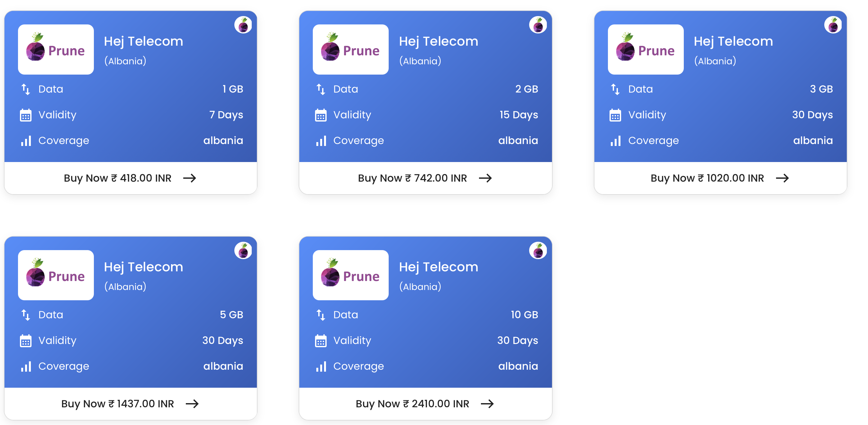Buy the plan priced at 418.00 INR

point(131,178)
